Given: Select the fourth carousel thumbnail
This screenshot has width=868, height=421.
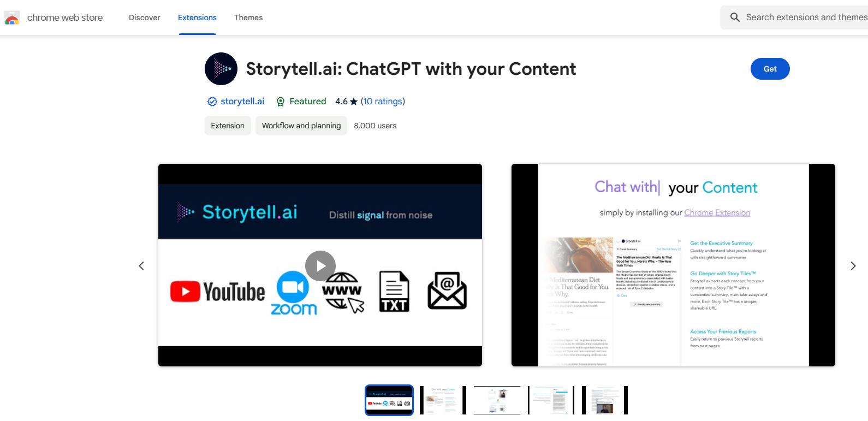Looking at the screenshot, I should [551, 400].
